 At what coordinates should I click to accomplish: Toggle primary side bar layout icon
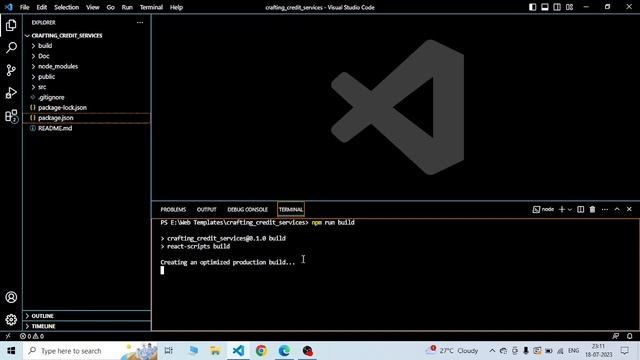pyautogui.click(x=533, y=7)
